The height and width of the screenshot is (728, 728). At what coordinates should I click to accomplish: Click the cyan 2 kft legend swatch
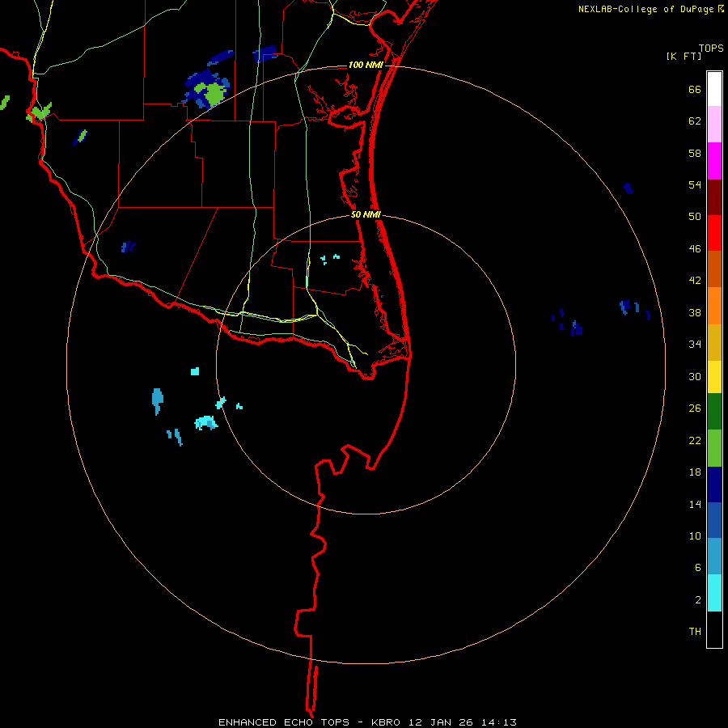[714, 593]
